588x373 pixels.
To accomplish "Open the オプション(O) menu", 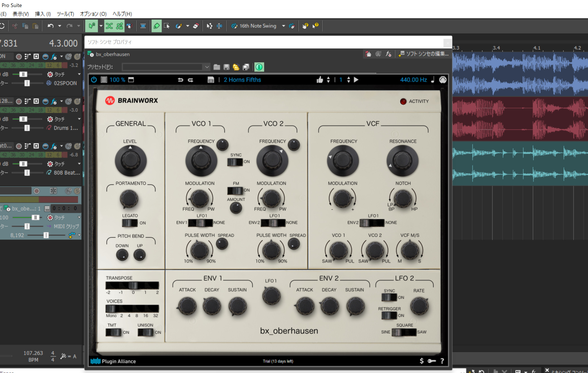I will point(93,14).
